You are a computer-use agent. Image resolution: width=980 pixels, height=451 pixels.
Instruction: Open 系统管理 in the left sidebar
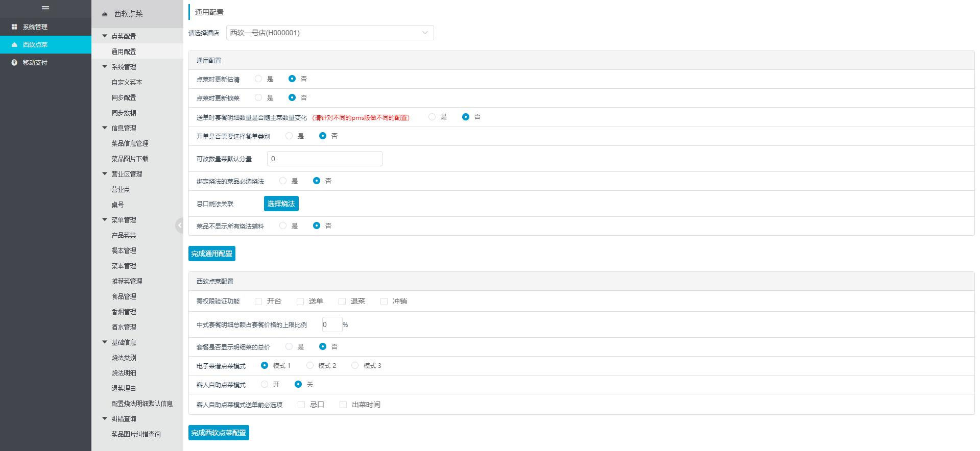pyautogui.click(x=45, y=27)
